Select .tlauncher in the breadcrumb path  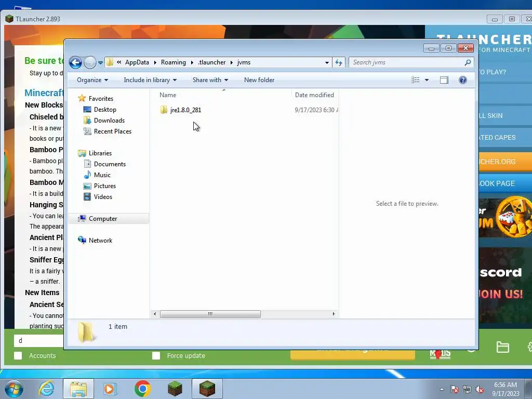[212, 62]
